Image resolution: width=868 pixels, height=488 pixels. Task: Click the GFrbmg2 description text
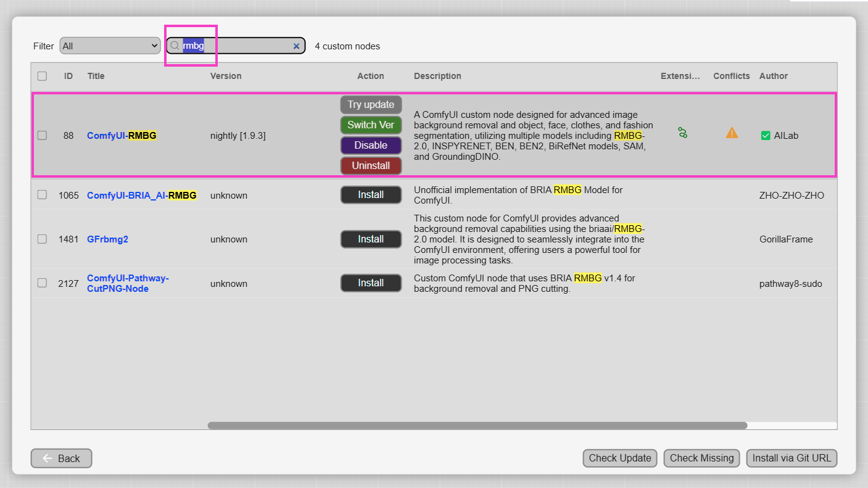[x=529, y=239]
